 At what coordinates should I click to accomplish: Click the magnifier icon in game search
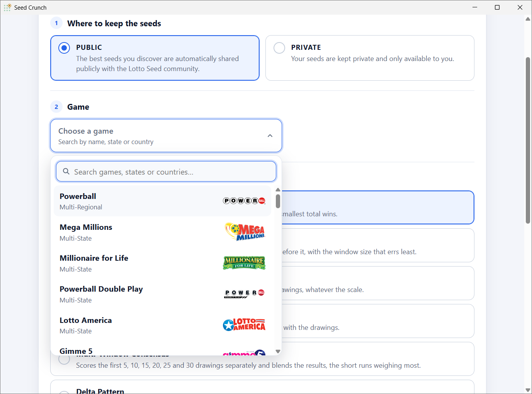coord(66,172)
